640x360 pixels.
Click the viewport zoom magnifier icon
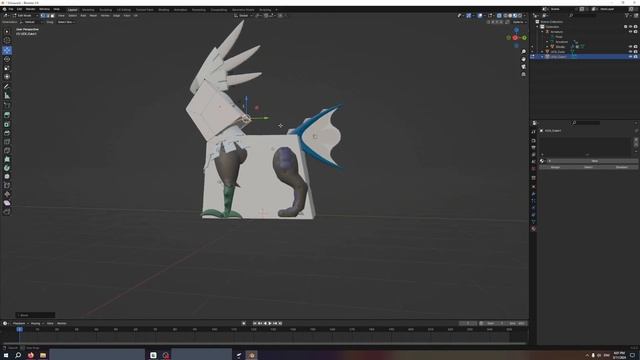[x=523, y=52]
